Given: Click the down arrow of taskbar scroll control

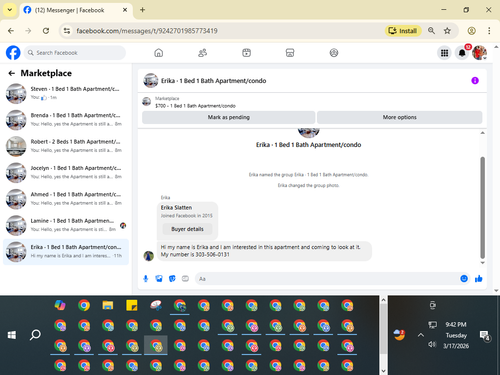Looking at the screenshot, I should coord(383,371).
